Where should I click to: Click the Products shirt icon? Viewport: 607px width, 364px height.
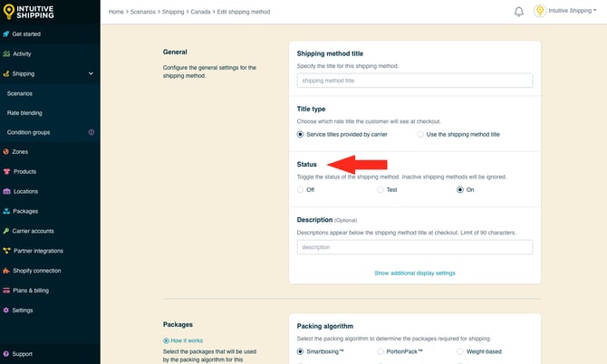(6, 171)
